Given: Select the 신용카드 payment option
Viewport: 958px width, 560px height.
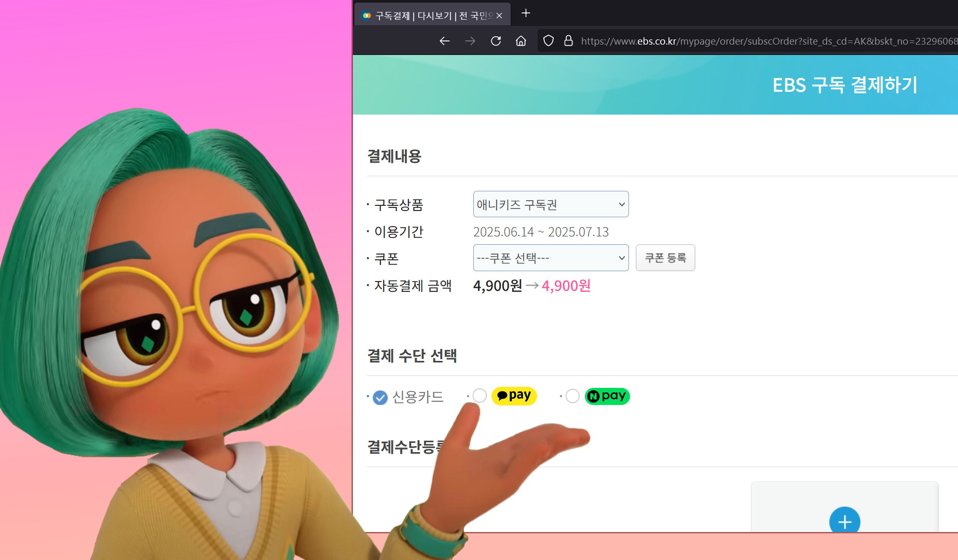Looking at the screenshot, I should point(380,397).
